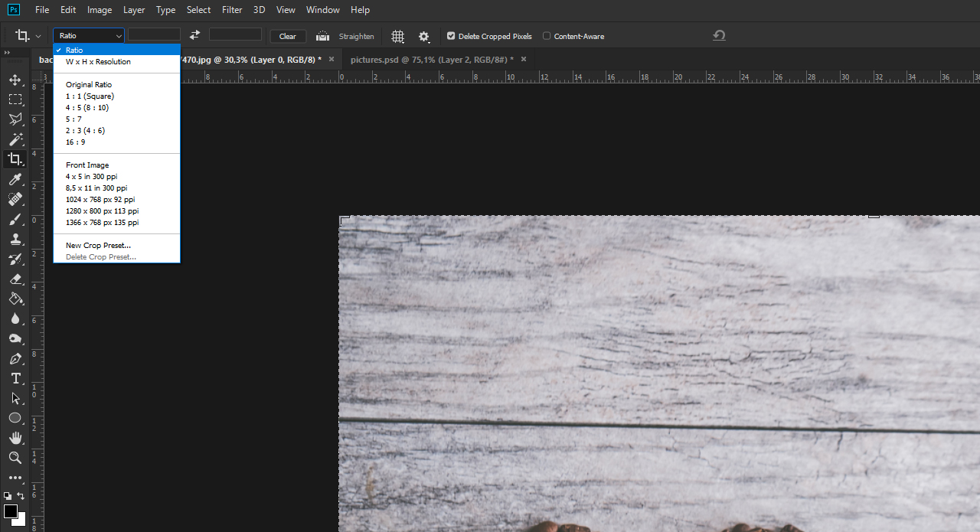Open the Filter menu

pyautogui.click(x=232, y=10)
